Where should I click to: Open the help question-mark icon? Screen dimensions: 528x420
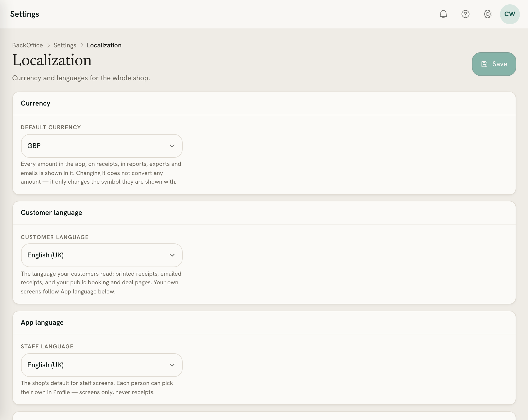[x=465, y=14]
